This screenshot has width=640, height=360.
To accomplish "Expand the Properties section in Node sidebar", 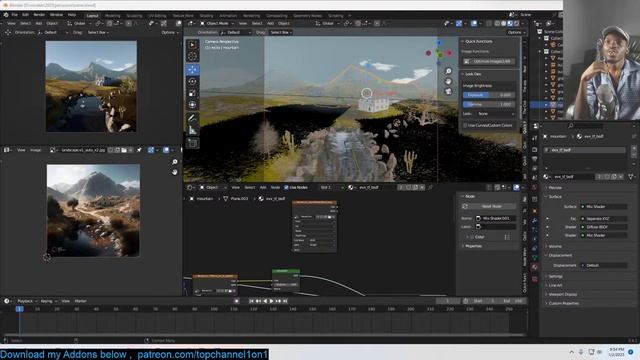I will pyautogui.click(x=473, y=246).
